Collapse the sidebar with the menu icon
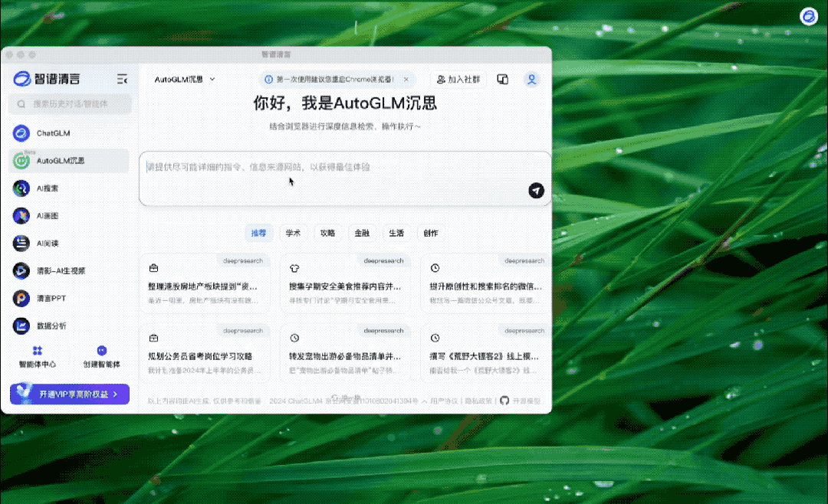Viewport: 828px width, 504px height. tap(122, 79)
